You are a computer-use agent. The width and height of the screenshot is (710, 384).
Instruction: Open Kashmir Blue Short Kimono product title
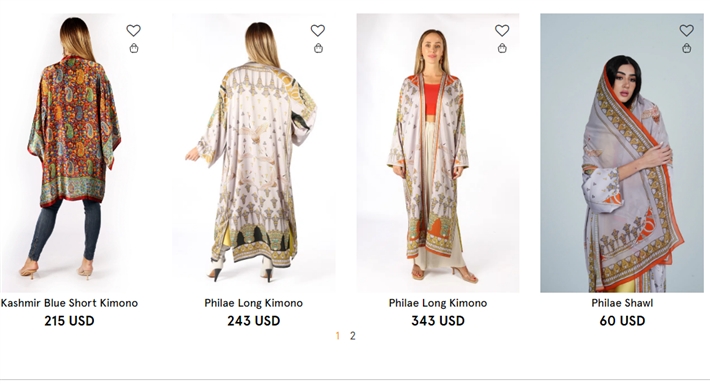[x=69, y=303]
